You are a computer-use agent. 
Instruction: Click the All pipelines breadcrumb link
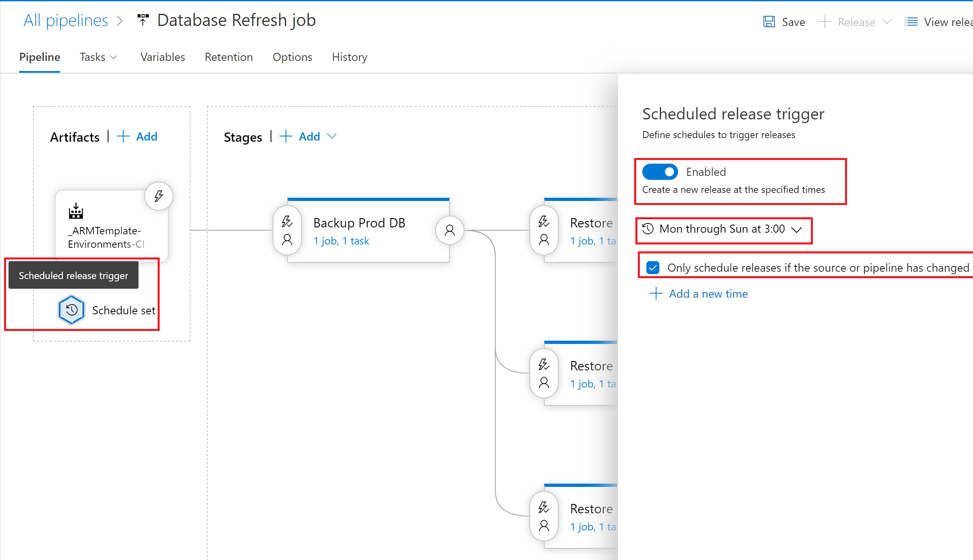66,20
